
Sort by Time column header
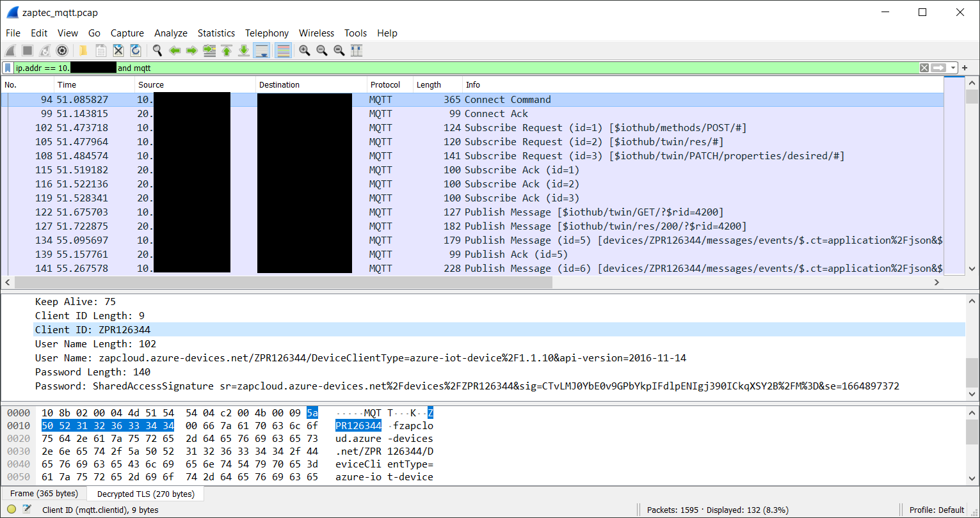(95, 84)
